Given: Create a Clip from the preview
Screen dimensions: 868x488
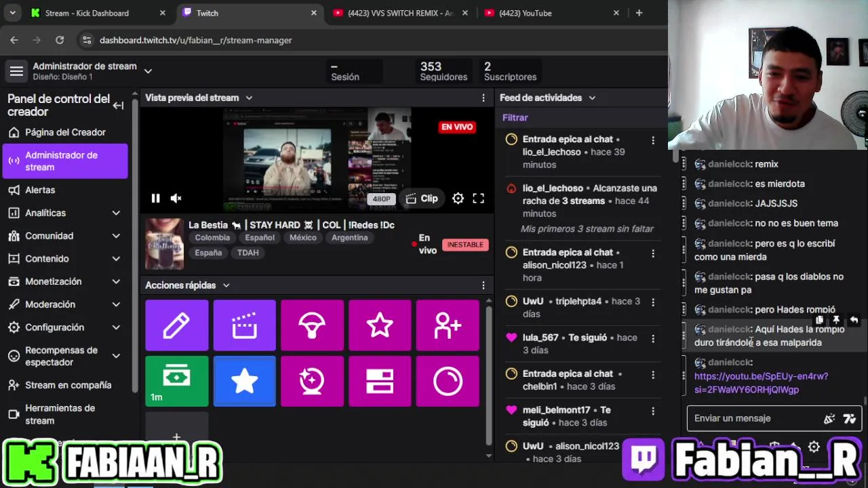Looking at the screenshot, I should (x=422, y=199).
